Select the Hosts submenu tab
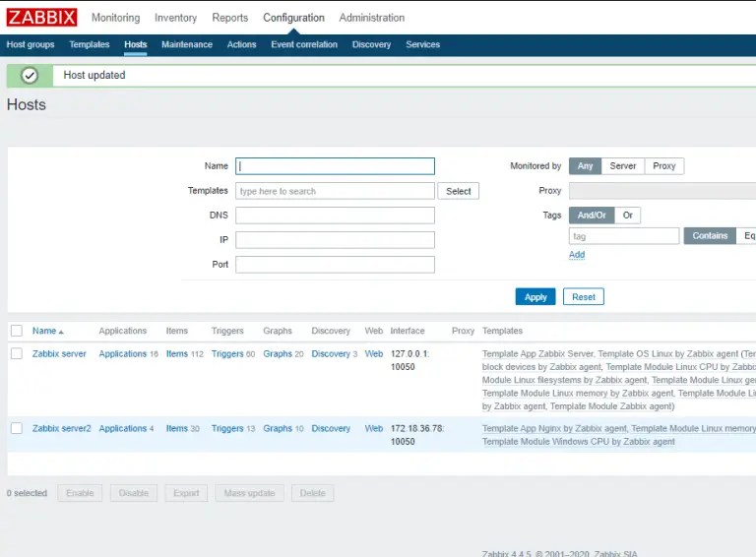The image size is (756, 557). [136, 44]
